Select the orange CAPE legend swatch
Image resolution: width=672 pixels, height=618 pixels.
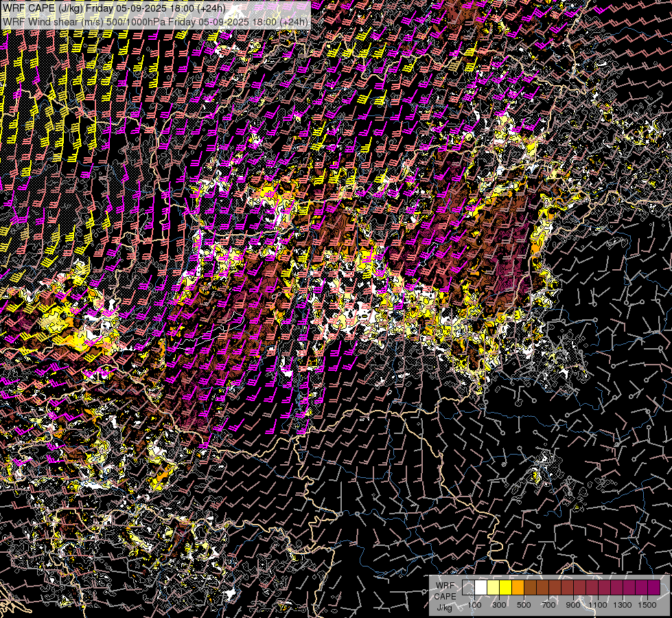[518, 588]
